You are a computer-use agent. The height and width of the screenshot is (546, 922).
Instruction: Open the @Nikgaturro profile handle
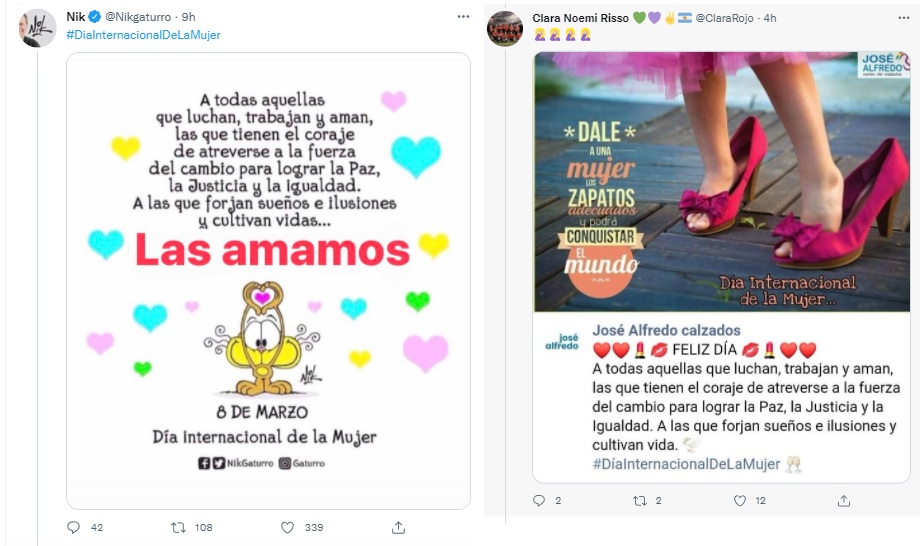coord(138,17)
